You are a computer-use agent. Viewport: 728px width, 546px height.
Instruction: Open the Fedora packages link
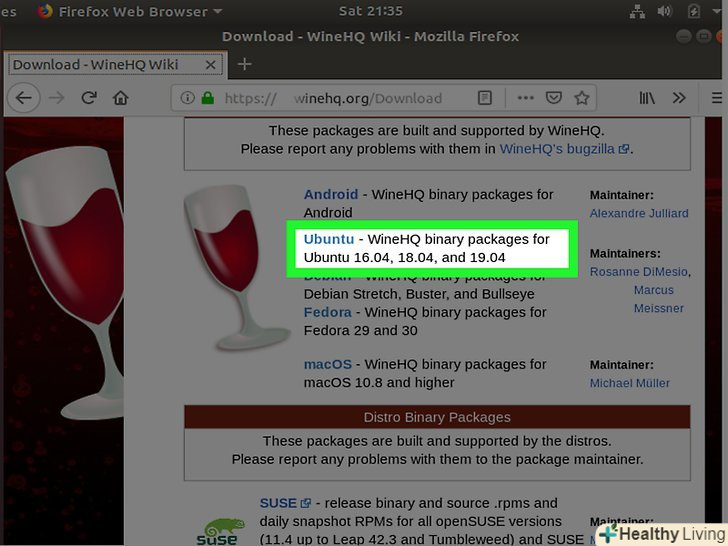[327, 312]
